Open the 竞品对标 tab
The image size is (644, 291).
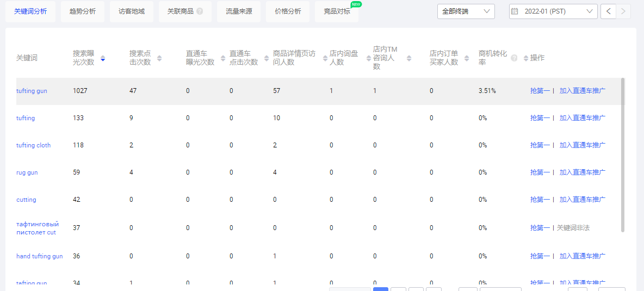point(337,11)
